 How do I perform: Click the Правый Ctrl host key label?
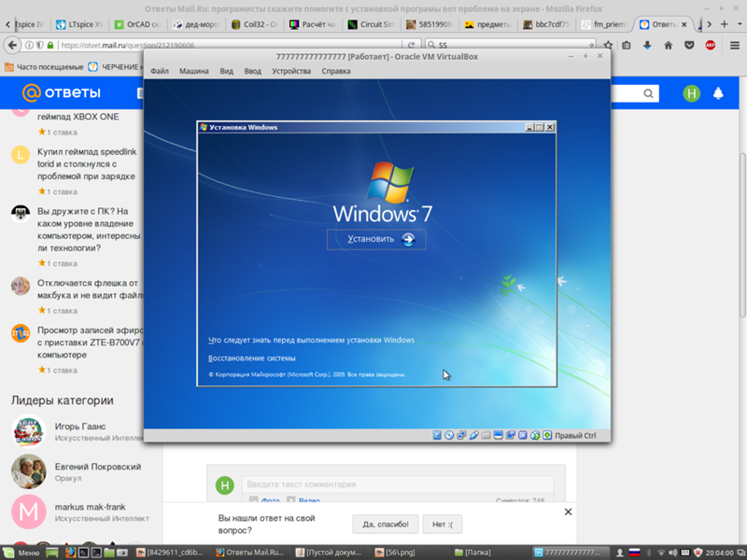point(575,435)
